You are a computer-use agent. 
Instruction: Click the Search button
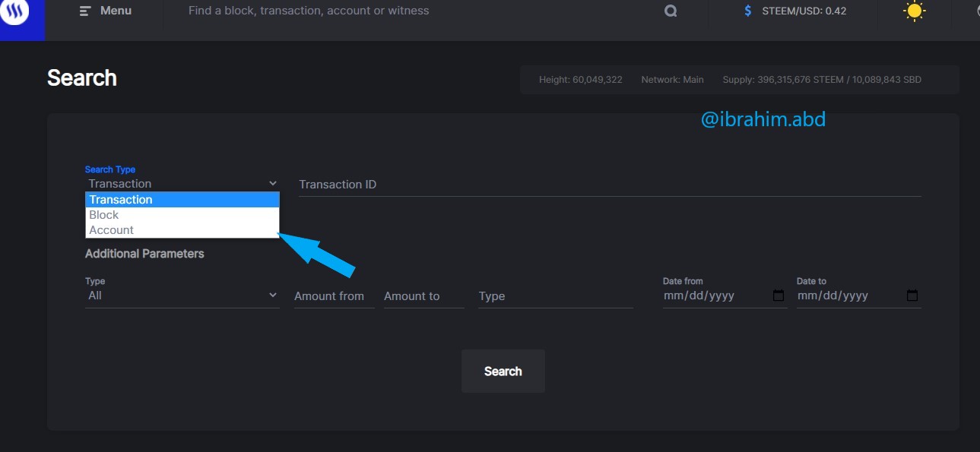[x=503, y=371]
